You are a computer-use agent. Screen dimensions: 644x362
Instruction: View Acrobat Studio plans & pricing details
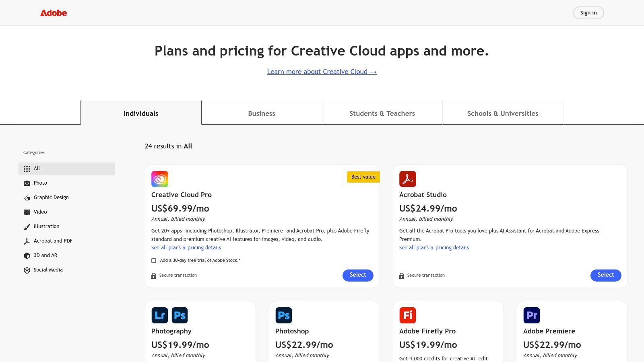click(x=434, y=248)
